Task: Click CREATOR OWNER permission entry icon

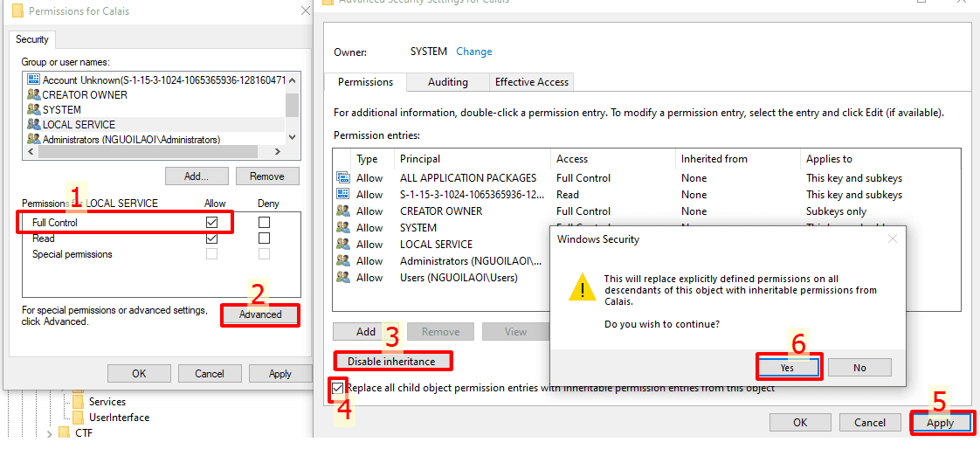Action: (x=342, y=211)
